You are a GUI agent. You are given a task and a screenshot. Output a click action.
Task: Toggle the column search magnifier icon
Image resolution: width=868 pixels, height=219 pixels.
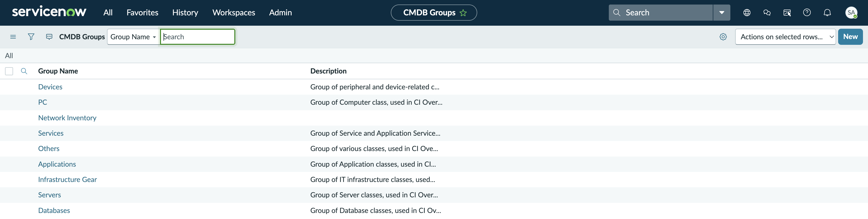(x=24, y=71)
